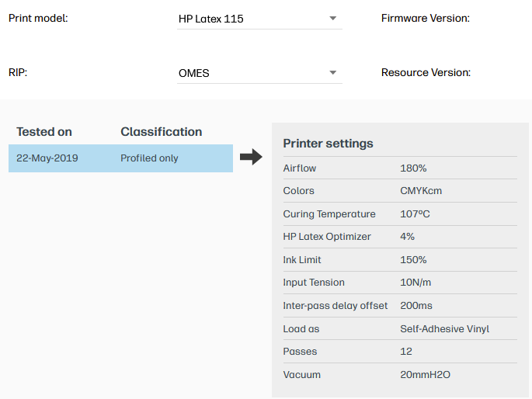Click the 4% optimizer value

[407, 237]
